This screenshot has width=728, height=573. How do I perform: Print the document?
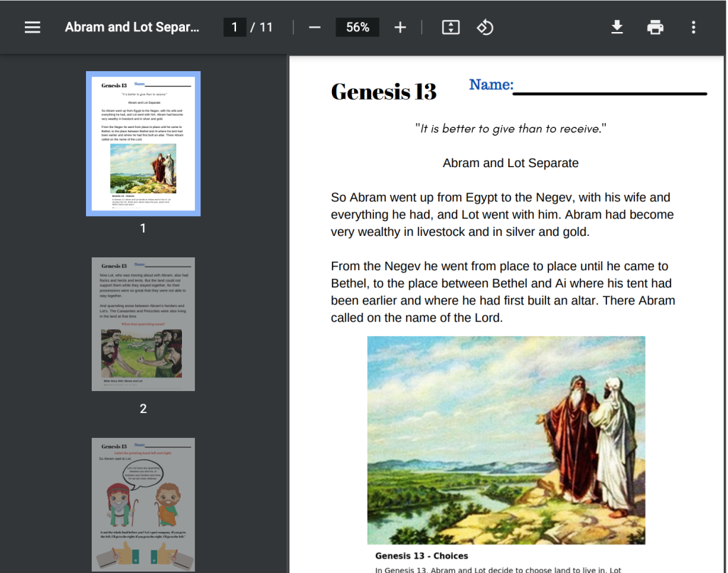655,27
